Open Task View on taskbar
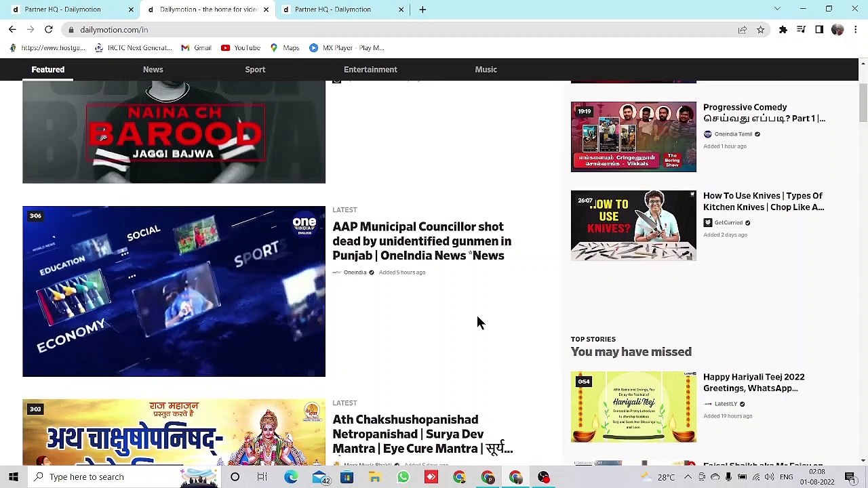This screenshot has height=488, width=868. (262, 477)
